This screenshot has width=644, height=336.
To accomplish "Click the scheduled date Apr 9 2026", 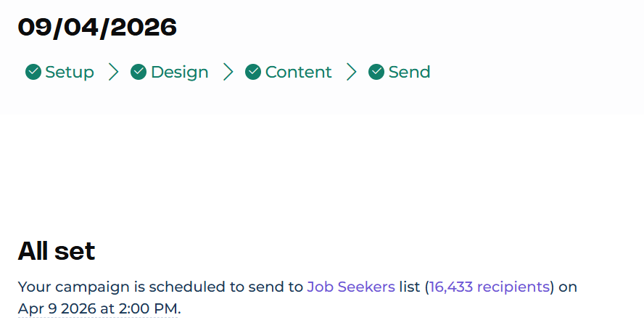I will 57,308.
